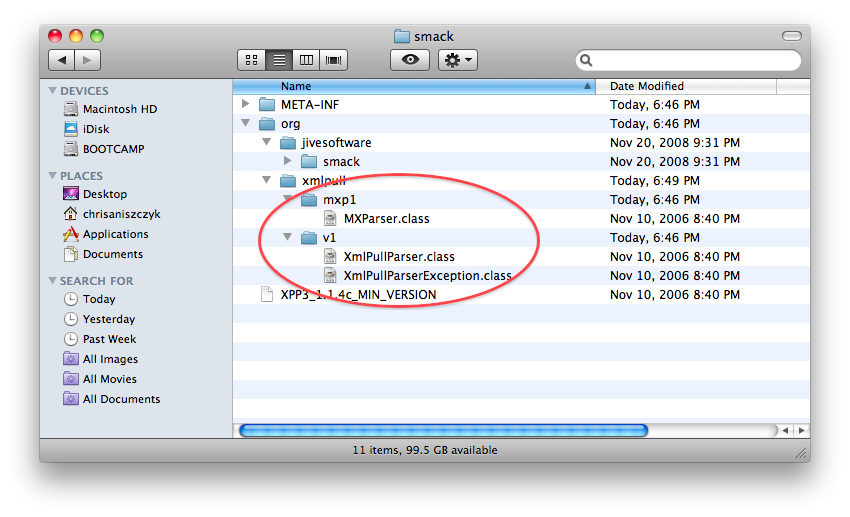Click the smack folder icon in title bar
The width and height of the screenshot is (850, 517).
click(x=402, y=36)
